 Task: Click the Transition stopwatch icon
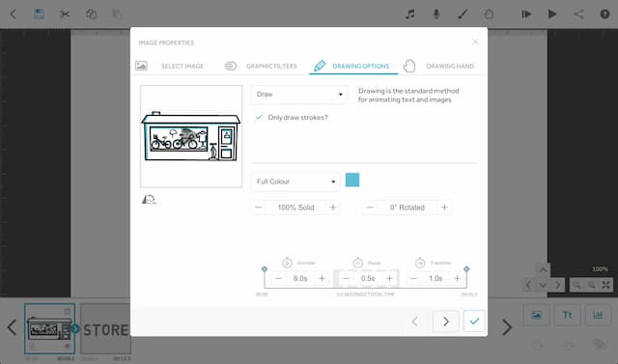(x=420, y=263)
